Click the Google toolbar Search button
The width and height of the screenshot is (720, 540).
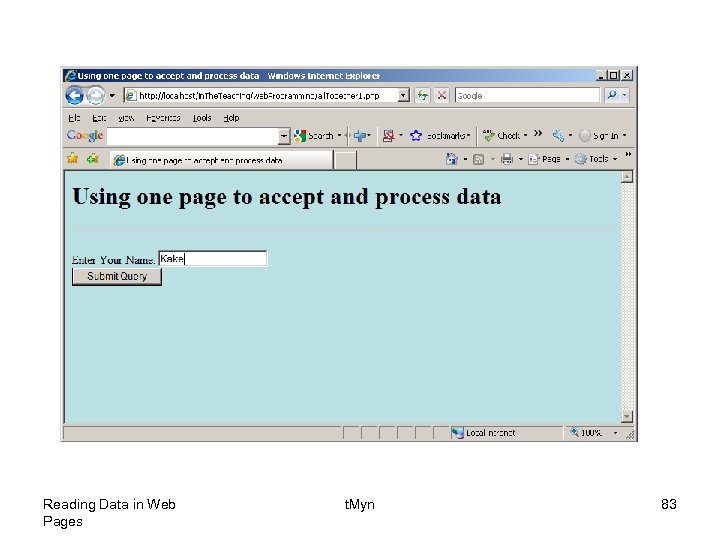314,135
